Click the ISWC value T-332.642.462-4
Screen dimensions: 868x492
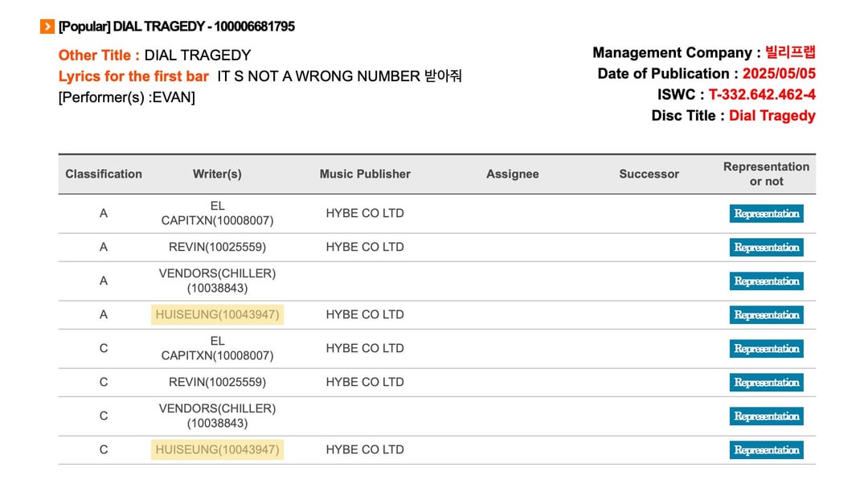pos(762,95)
